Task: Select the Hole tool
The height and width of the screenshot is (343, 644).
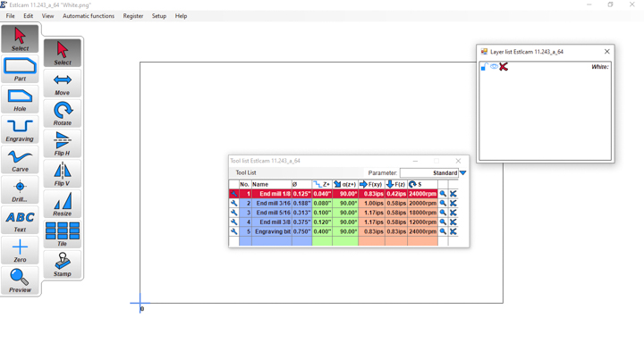Action: pos(20,99)
